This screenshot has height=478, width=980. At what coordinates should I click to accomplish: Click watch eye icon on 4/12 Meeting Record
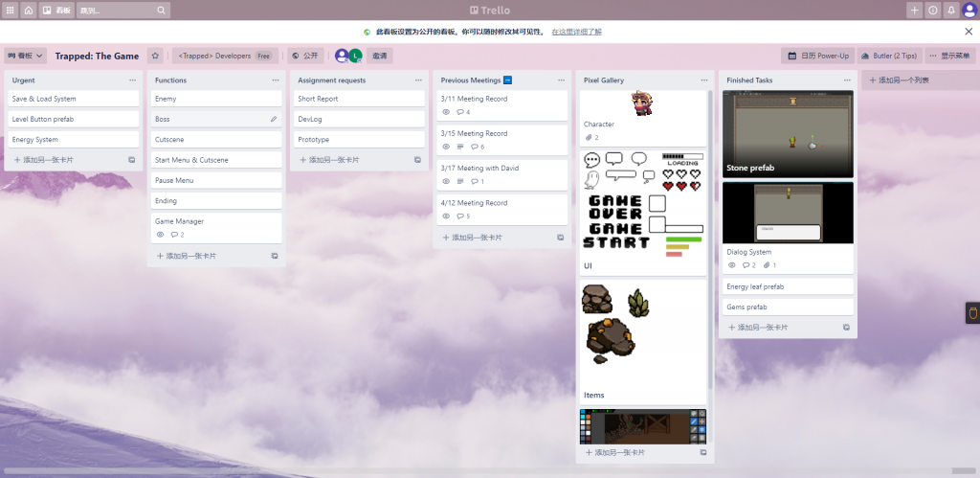pos(446,216)
